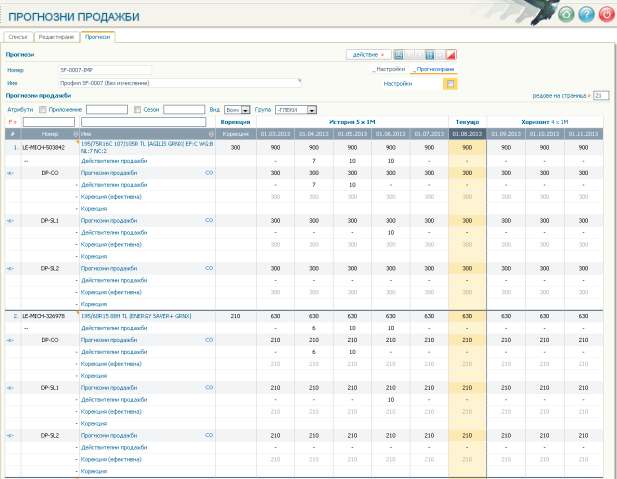Open the blue help question-mark icon
Viewport: 617px width, 479px height.
pyautogui.click(x=586, y=15)
